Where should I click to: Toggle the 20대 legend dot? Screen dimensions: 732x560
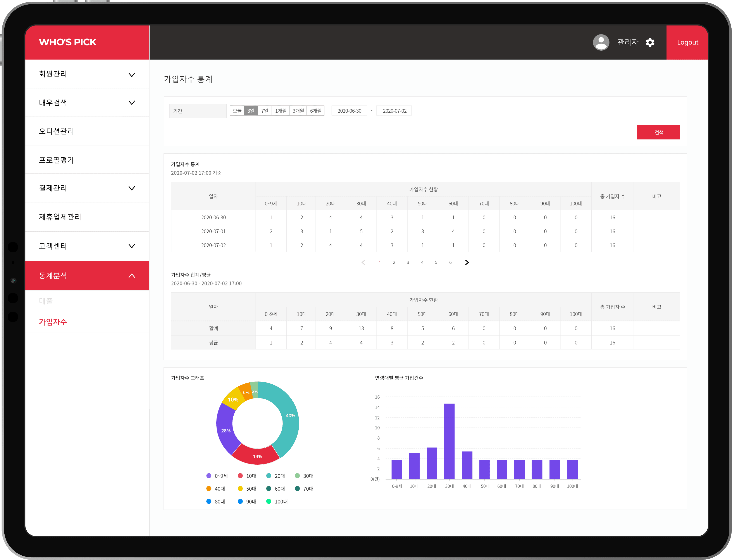click(269, 476)
